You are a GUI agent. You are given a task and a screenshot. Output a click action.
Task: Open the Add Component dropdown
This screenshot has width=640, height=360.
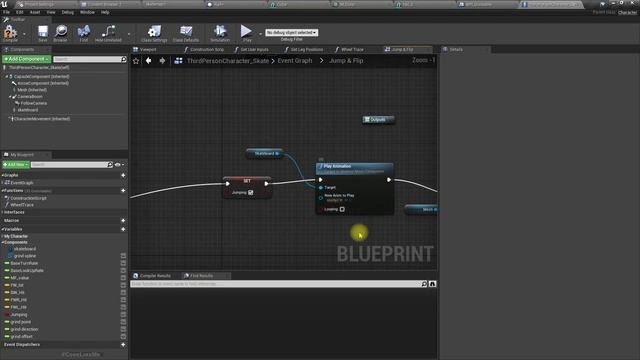tap(27, 59)
